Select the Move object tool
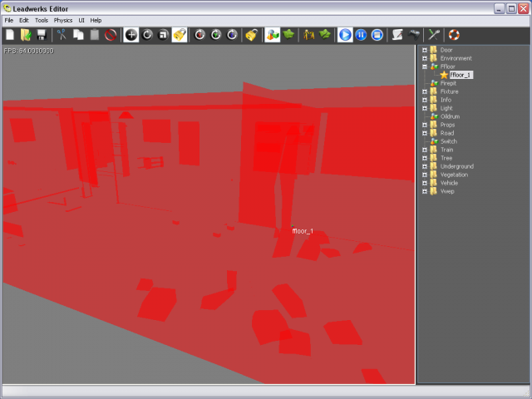 [131, 35]
